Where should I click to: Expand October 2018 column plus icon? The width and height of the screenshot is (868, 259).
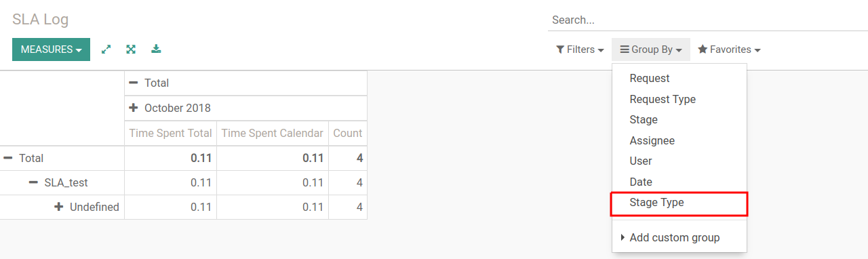(134, 108)
